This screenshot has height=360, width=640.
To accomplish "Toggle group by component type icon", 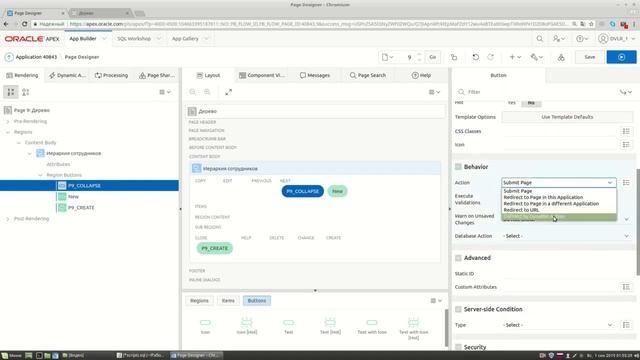I will (x=25, y=92).
